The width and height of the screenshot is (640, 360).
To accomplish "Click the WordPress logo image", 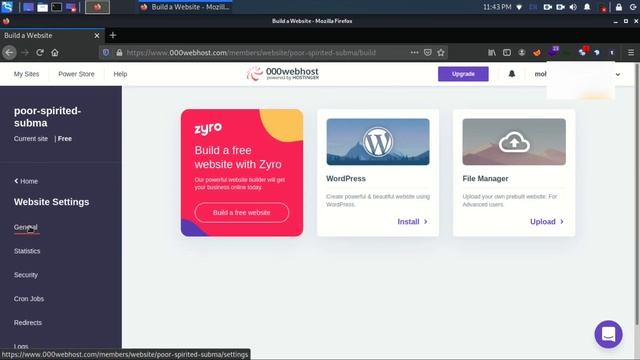I will (x=378, y=142).
